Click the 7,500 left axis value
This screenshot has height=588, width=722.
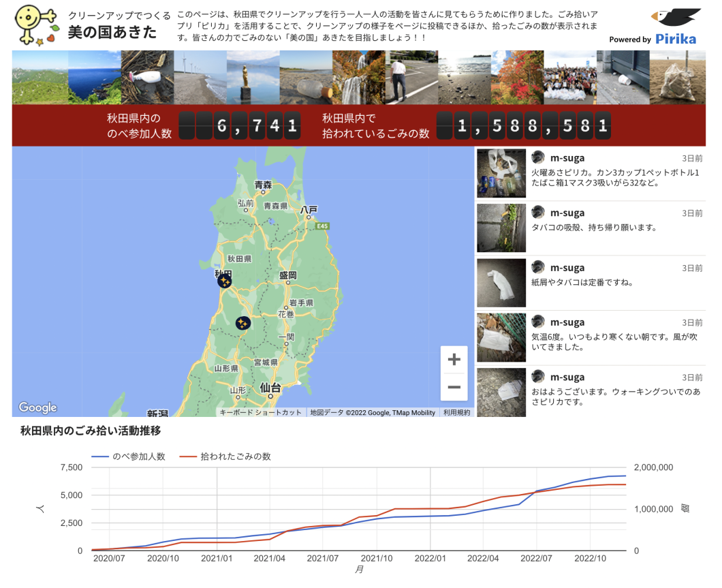[72, 467]
